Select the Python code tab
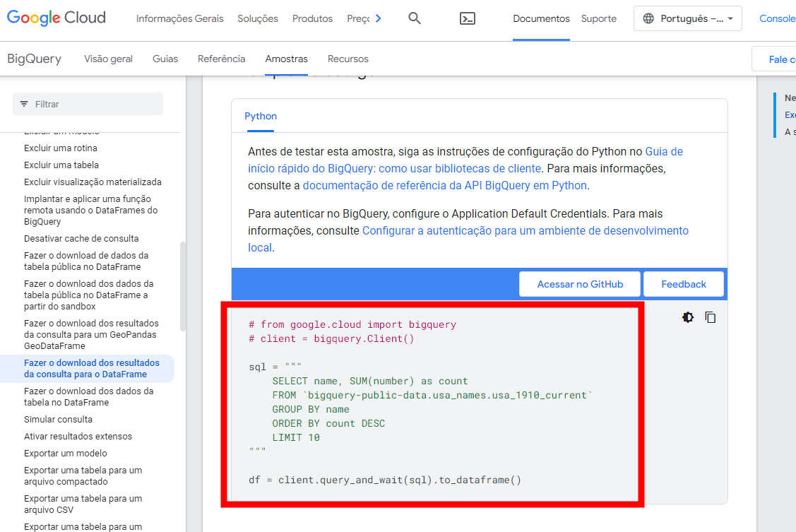 tap(261, 117)
